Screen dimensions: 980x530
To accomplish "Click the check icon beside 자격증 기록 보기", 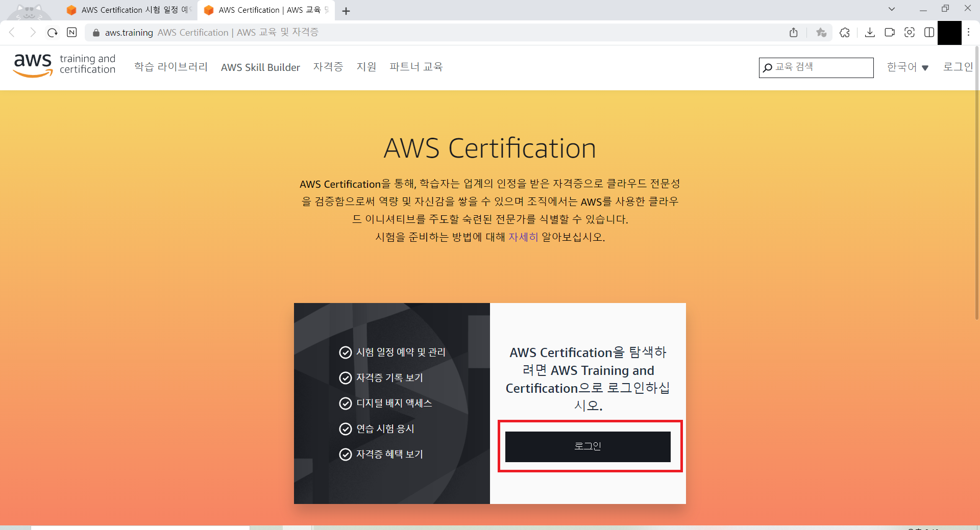I will click(346, 378).
